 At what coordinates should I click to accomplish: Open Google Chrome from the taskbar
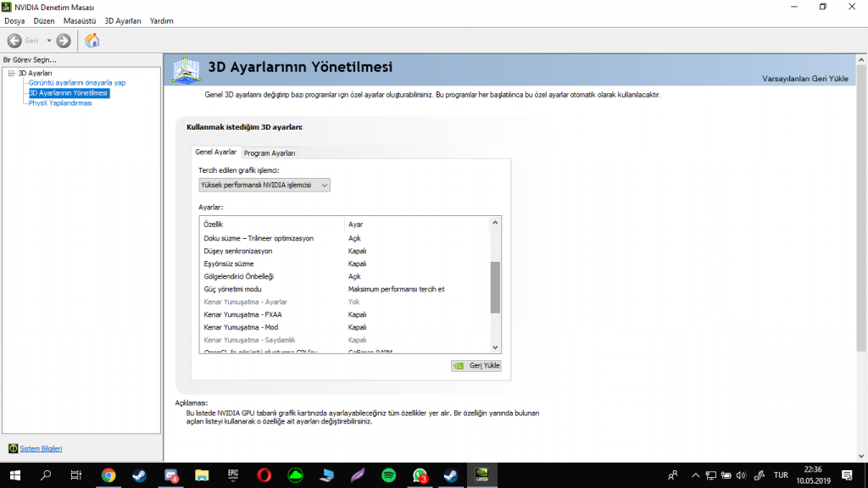tap(108, 475)
